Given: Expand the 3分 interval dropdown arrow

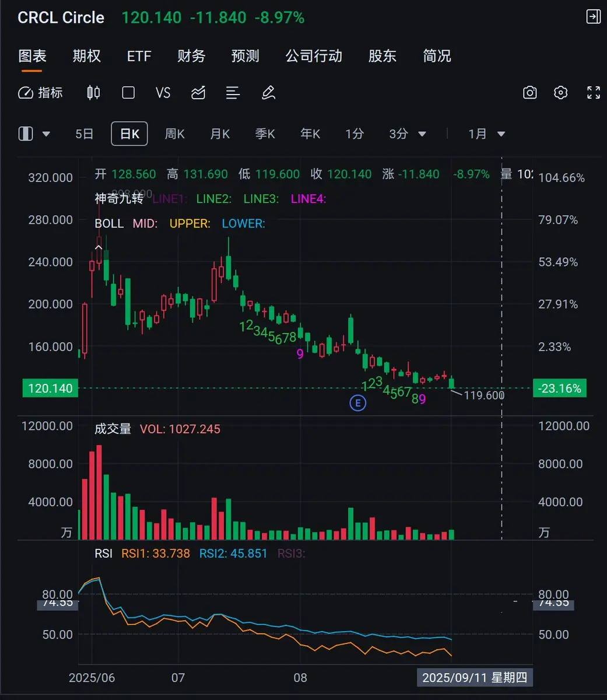Looking at the screenshot, I should (422, 134).
